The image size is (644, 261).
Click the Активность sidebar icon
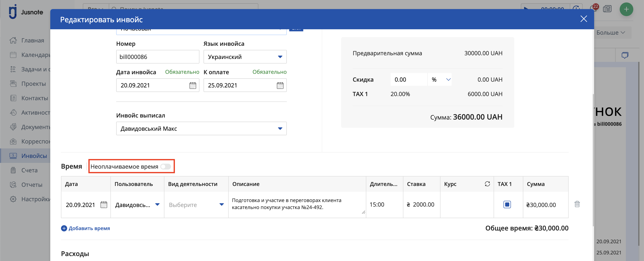pyautogui.click(x=13, y=113)
